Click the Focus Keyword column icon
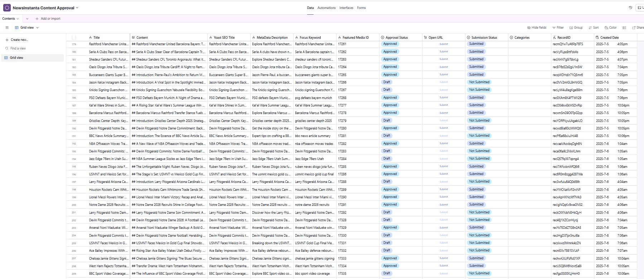This screenshot has height=279, width=644. click(297, 37)
